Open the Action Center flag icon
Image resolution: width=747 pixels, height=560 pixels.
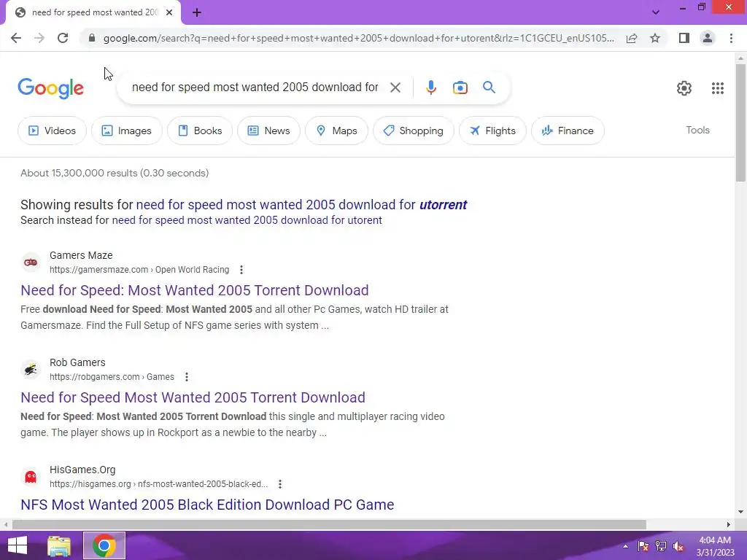click(643, 546)
